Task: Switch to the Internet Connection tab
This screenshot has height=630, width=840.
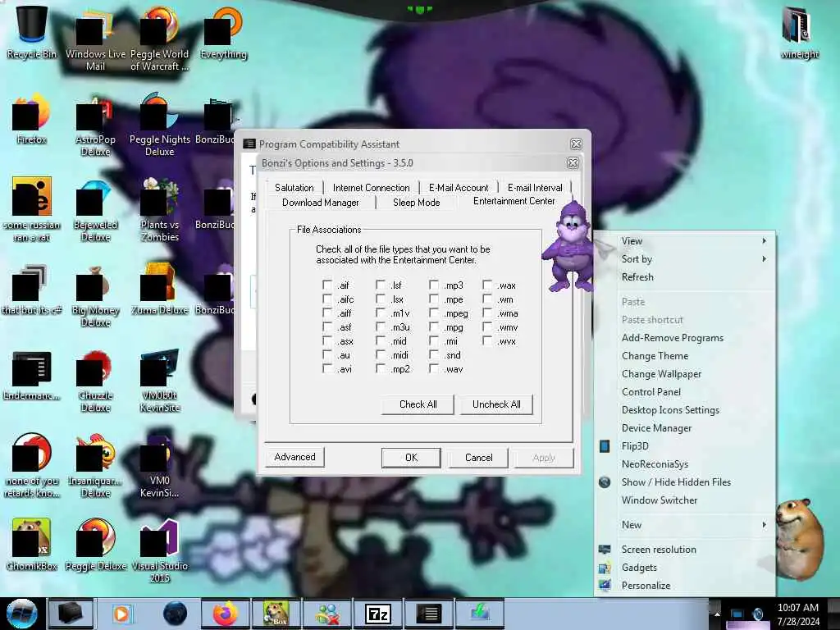Action: pyautogui.click(x=372, y=188)
